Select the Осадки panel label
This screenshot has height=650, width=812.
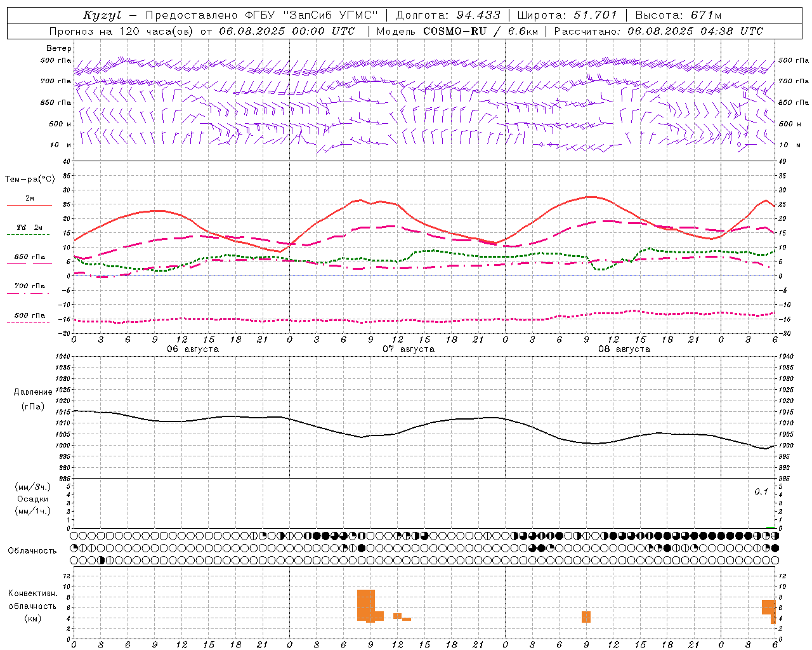click(x=33, y=499)
